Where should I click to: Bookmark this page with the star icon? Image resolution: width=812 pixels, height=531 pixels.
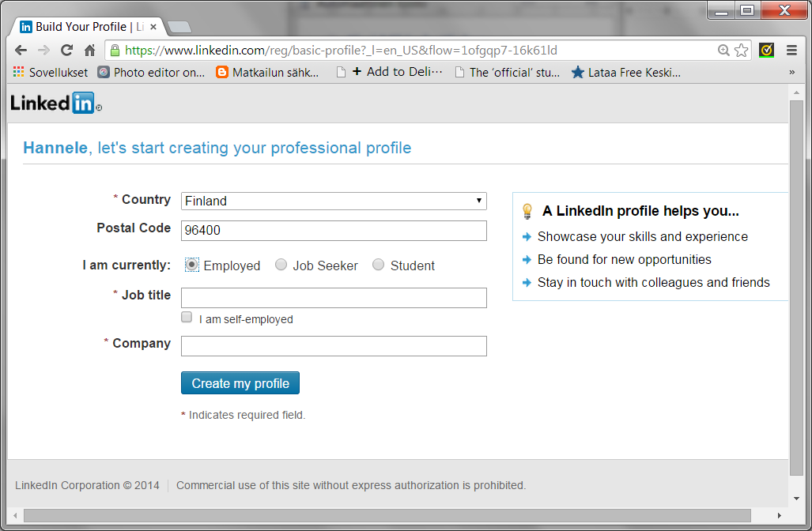click(x=741, y=51)
